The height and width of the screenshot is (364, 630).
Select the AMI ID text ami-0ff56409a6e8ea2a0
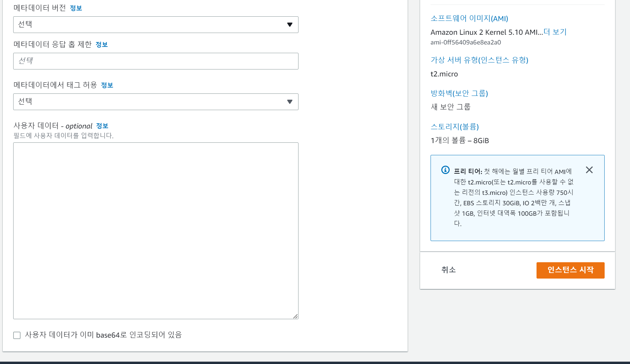466,42
